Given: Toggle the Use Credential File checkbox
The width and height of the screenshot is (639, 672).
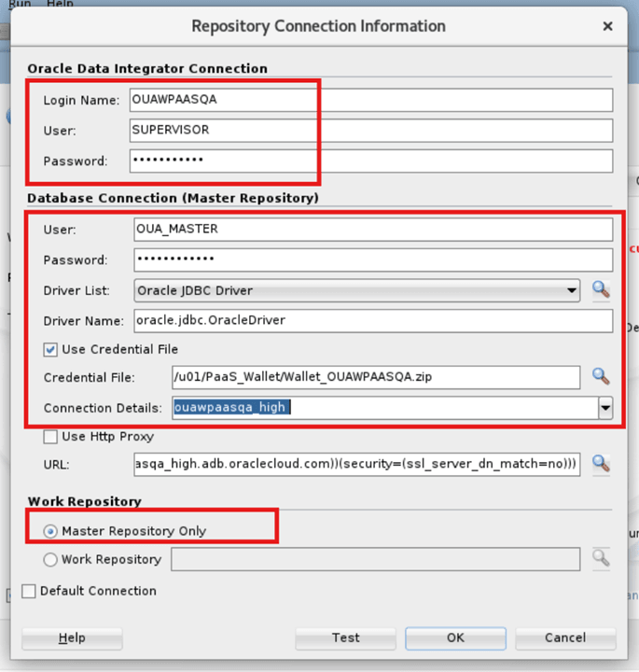Looking at the screenshot, I should [x=50, y=350].
